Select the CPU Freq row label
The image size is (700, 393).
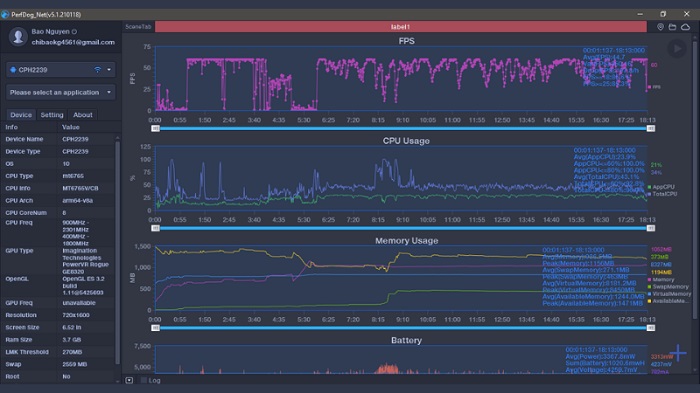tap(19, 222)
